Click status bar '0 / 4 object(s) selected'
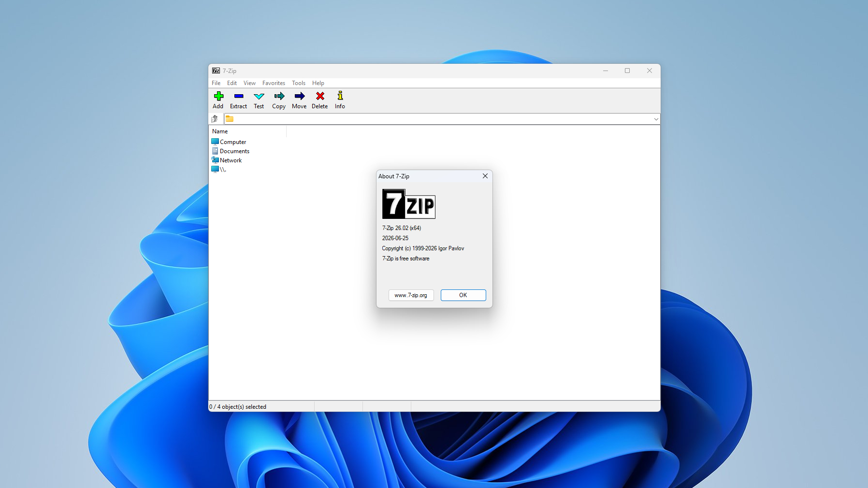The height and width of the screenshot is (488, 868). (x=238, y=407)
